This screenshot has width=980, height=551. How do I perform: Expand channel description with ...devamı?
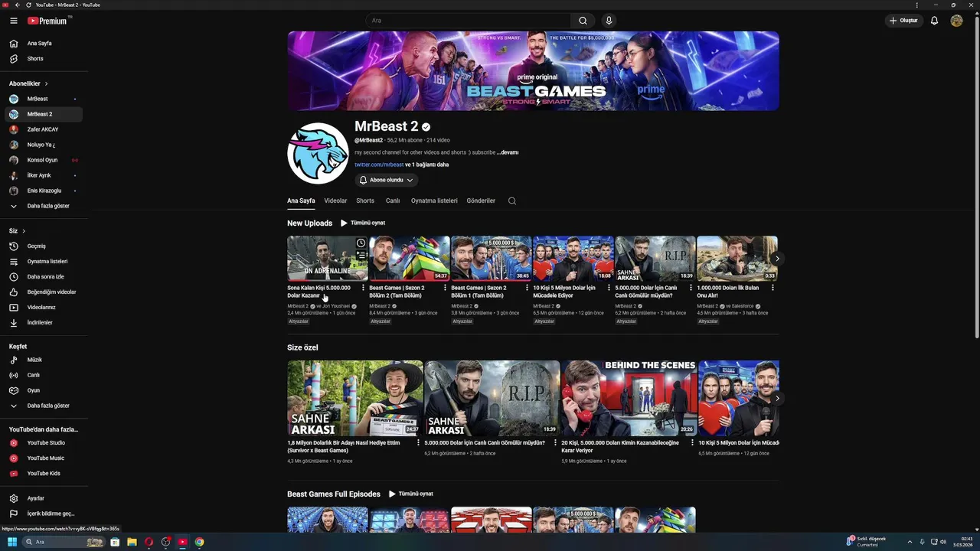click(508, 152)
